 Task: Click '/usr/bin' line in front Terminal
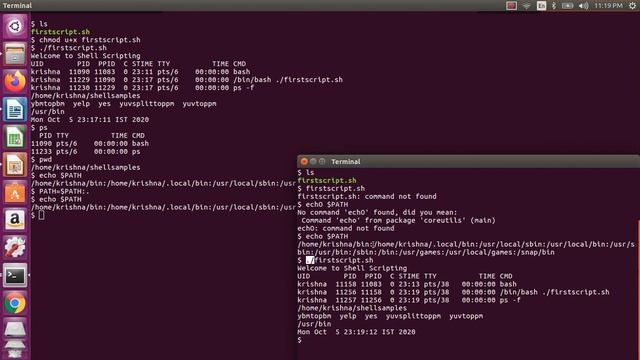(314, 324)
